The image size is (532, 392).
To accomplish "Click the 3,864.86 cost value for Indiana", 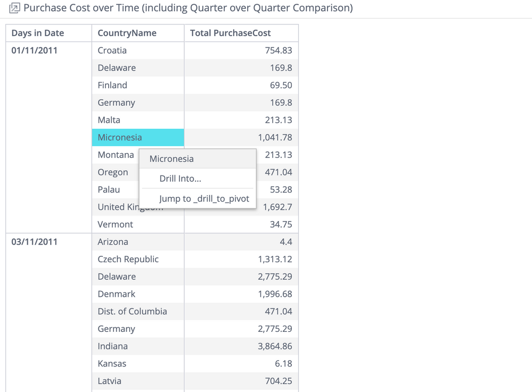I will point(275,346).
